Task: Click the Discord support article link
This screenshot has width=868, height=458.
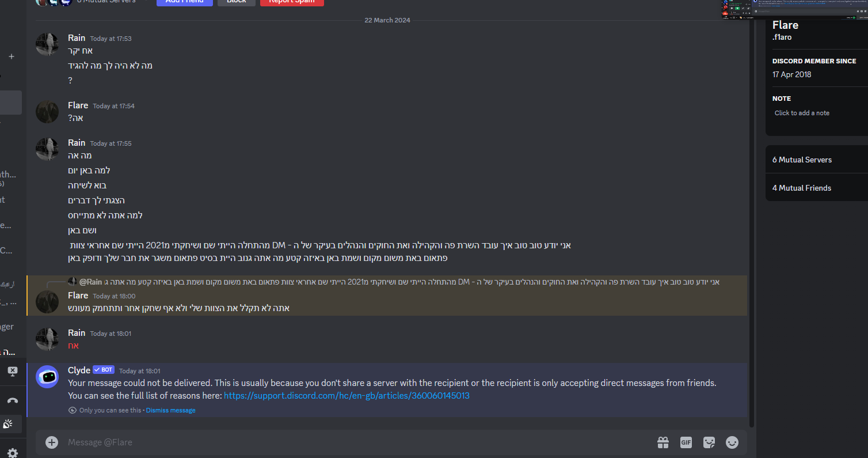Action: [347, 396]
